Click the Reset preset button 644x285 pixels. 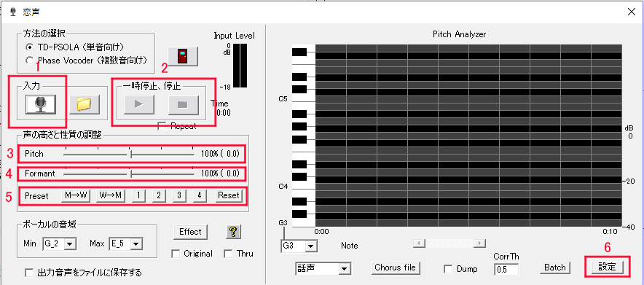click(229, 196)
